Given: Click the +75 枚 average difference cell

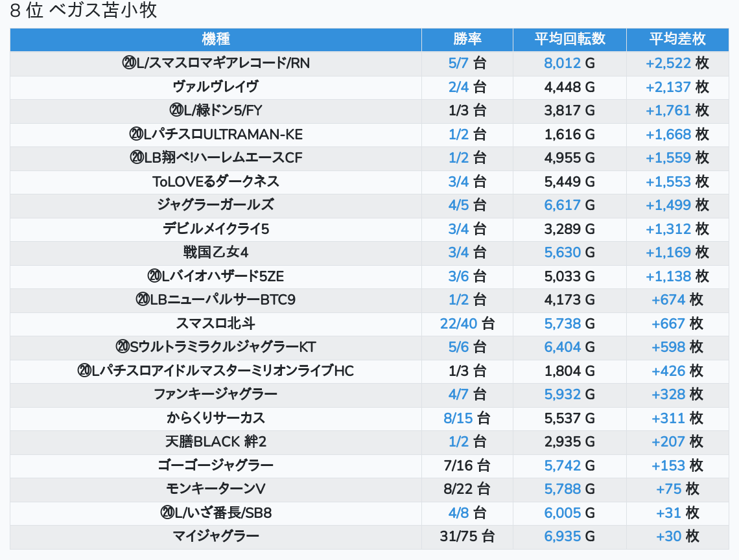Looking at the screenshot, I should pyautogui.click(x=677, y=489).
